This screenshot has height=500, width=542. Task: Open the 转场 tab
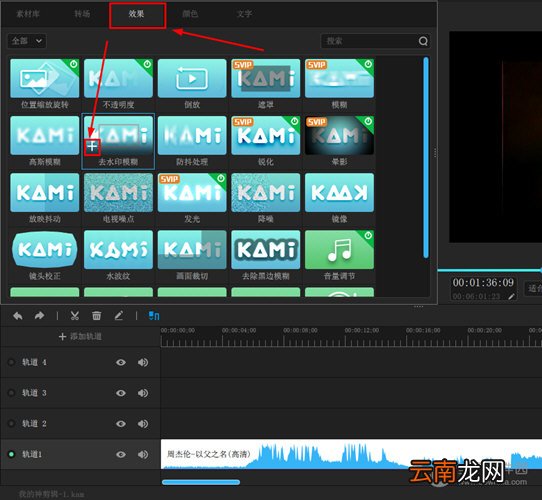click(82, 14)
